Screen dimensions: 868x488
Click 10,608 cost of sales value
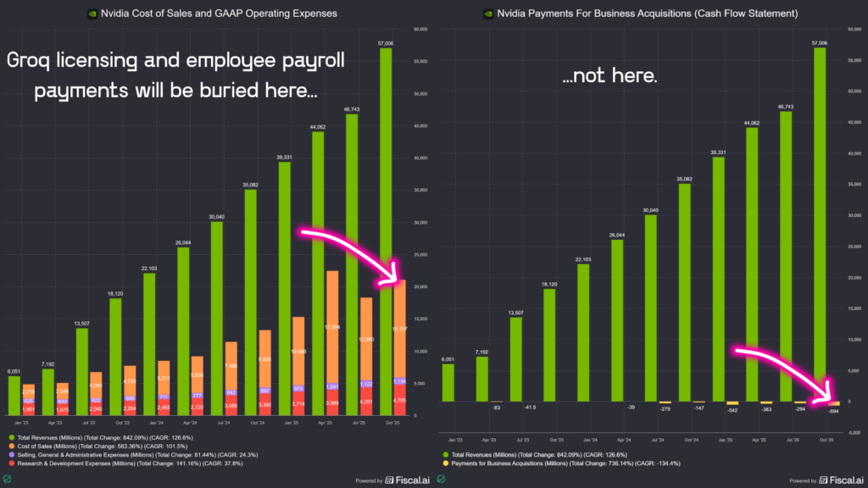click(x=298, y=352)
